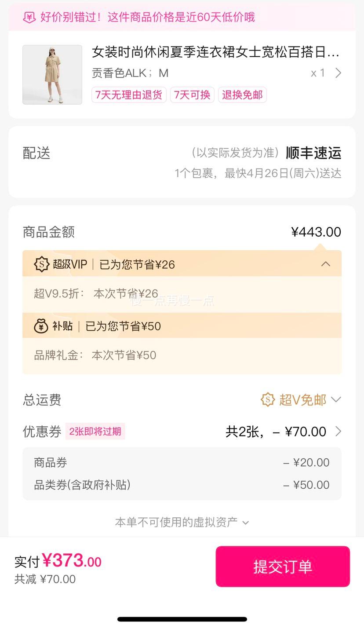
Task: Expand the 超V免邮 shipping fee dropdown
Action: (336, 399)
